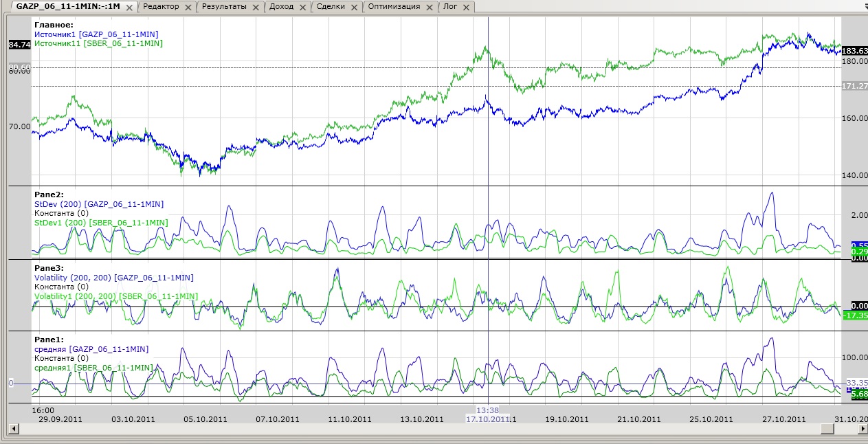
Task: Open the Доход tab
Action: (x=280, y=7)
